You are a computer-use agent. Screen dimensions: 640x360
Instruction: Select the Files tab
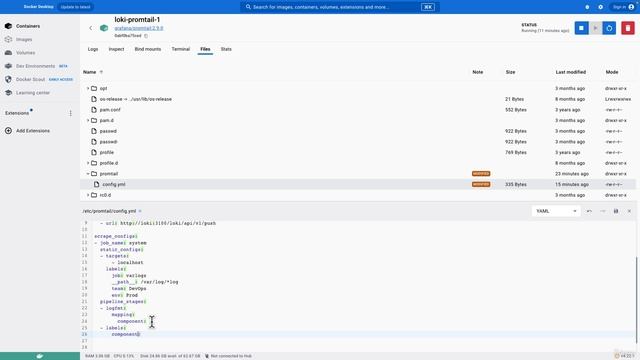(205, 49)
